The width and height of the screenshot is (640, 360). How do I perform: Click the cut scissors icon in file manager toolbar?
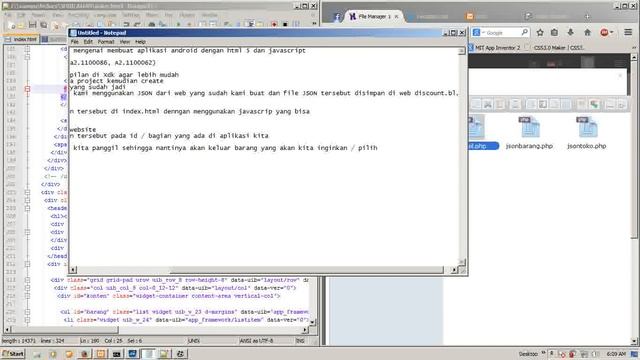488,105
